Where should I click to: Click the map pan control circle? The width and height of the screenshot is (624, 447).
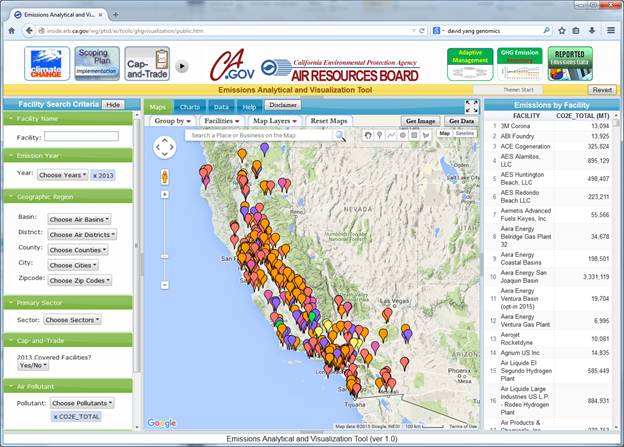[x=164, y=148]
